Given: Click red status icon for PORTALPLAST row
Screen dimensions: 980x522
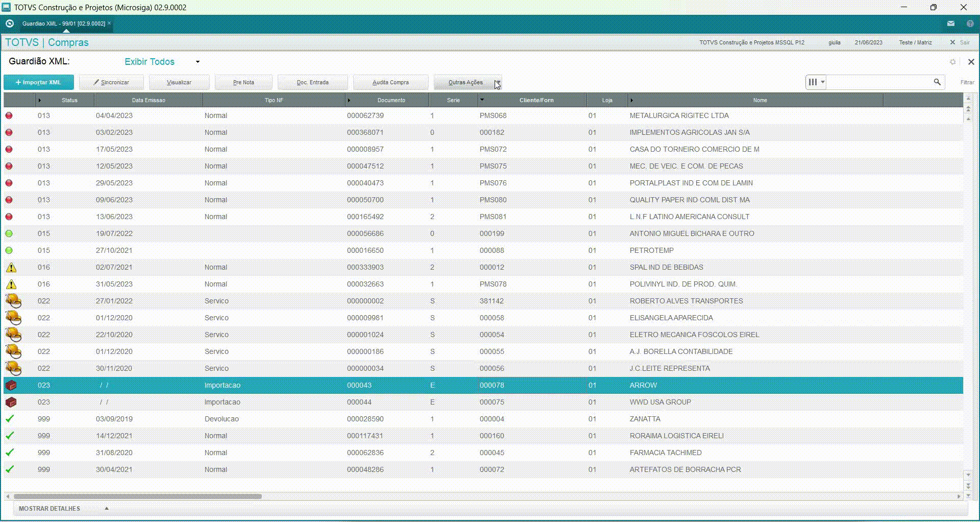Looking at the screenshot, I should [x=9, y=183].
